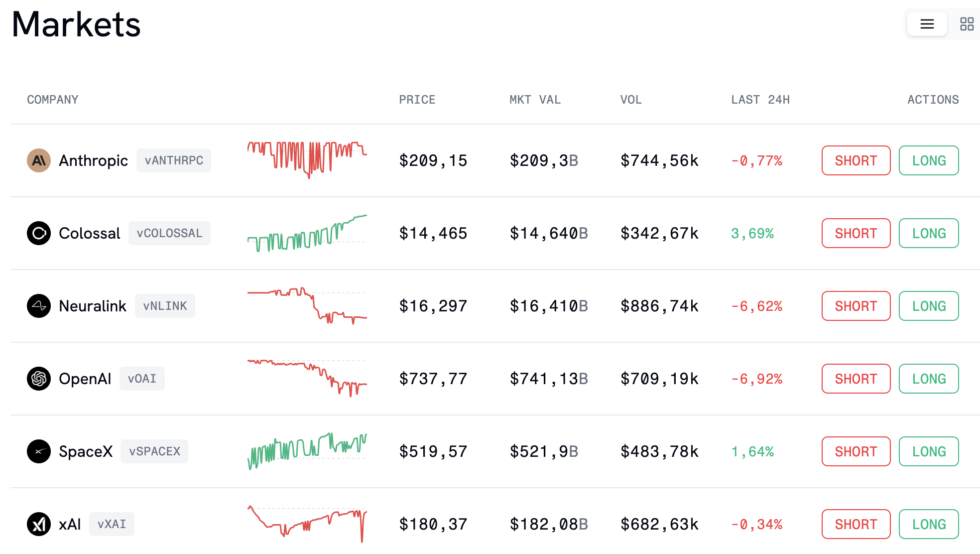Click the vANTHRPC ticker tag
The width and height of the screenshot is (980, 554).
[174, 160]
